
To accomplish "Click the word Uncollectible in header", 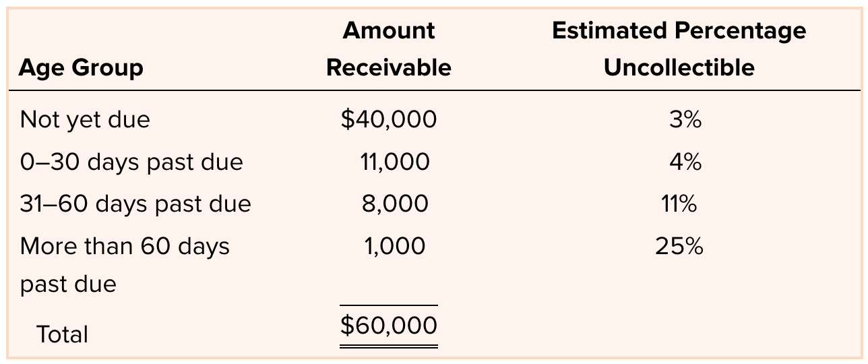I will tap(679, 67).
